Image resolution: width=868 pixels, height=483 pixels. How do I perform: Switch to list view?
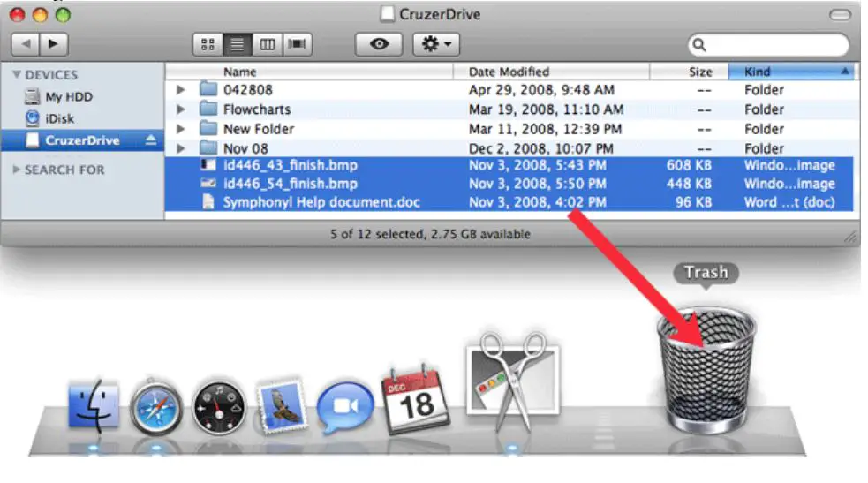point(238,44)
